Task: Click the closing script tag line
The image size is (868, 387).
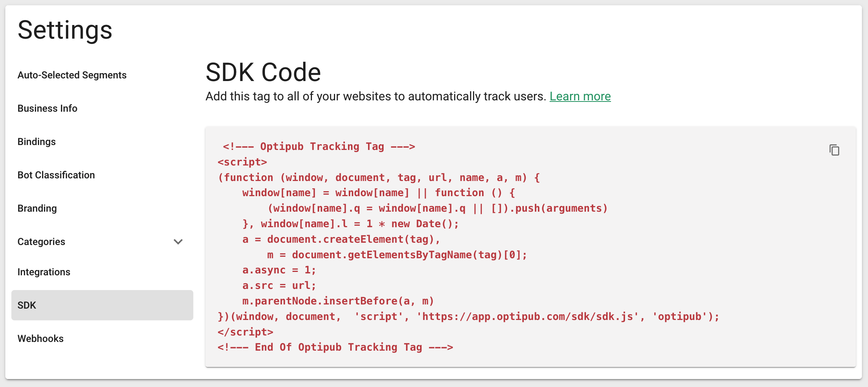Action: [246, 332]
